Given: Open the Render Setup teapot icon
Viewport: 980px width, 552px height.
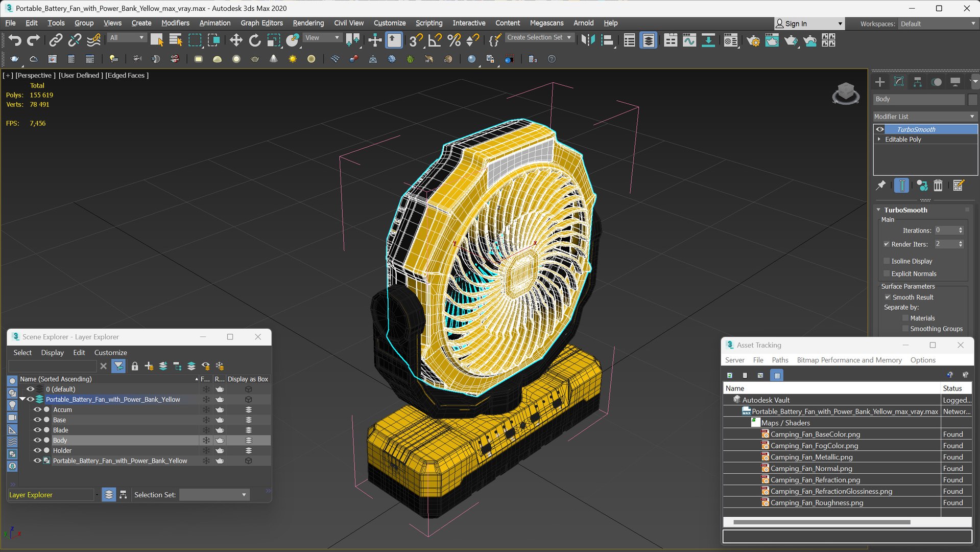Looking at the screenshot, I should click(x=753, y=40).
